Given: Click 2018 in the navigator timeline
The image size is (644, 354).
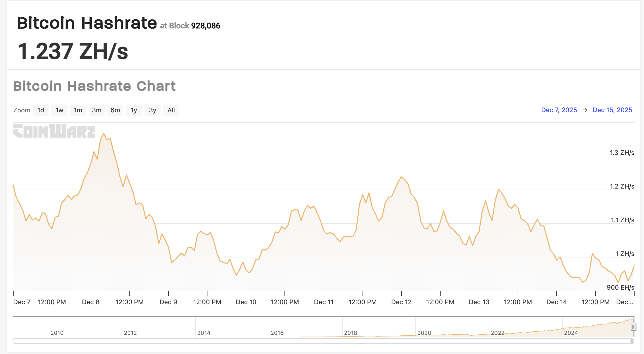Looking at the screenshot, I should coord(350,333).
